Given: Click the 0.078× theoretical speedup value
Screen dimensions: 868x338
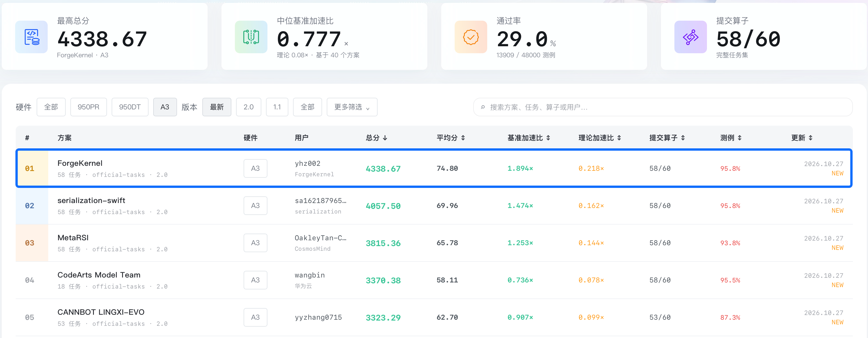Looking at the screenshot, I should 591,280.
